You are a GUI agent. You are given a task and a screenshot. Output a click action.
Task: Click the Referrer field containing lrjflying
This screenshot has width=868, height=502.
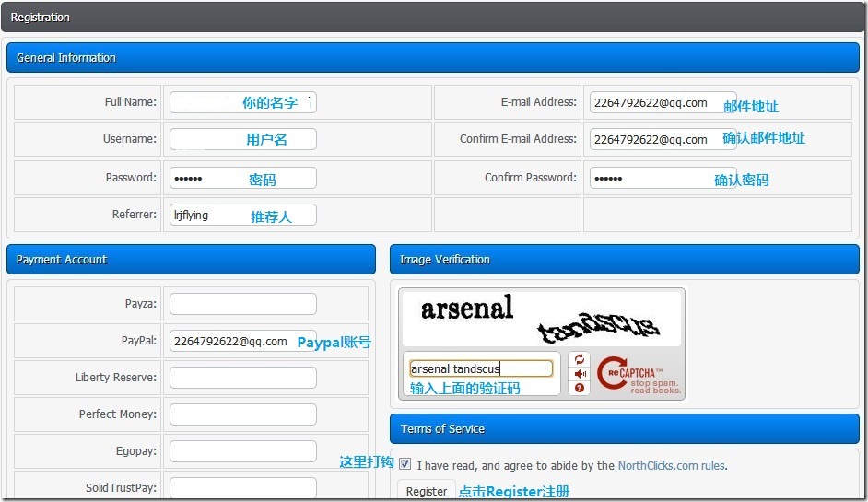[x=242, y=215]
